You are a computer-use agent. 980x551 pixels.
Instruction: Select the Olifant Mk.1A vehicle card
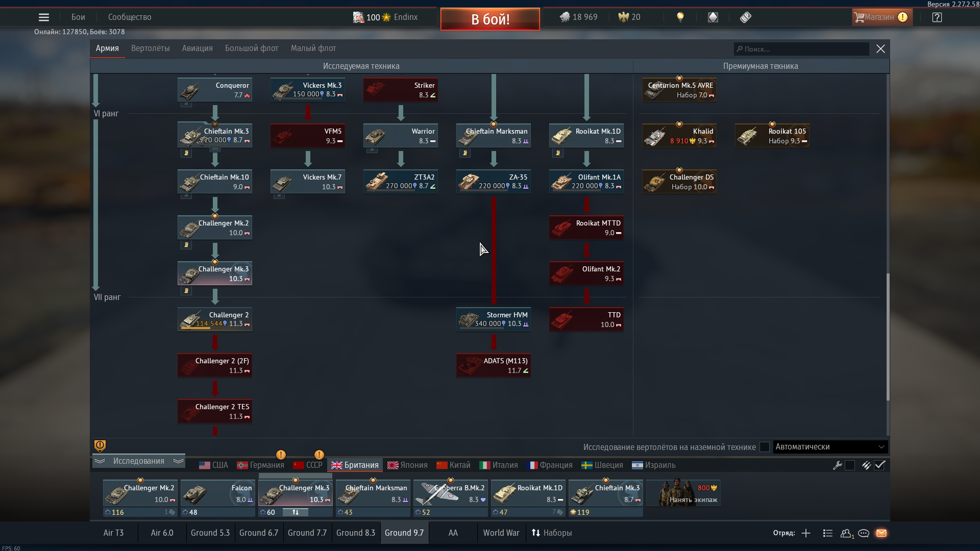coord(586,182)
